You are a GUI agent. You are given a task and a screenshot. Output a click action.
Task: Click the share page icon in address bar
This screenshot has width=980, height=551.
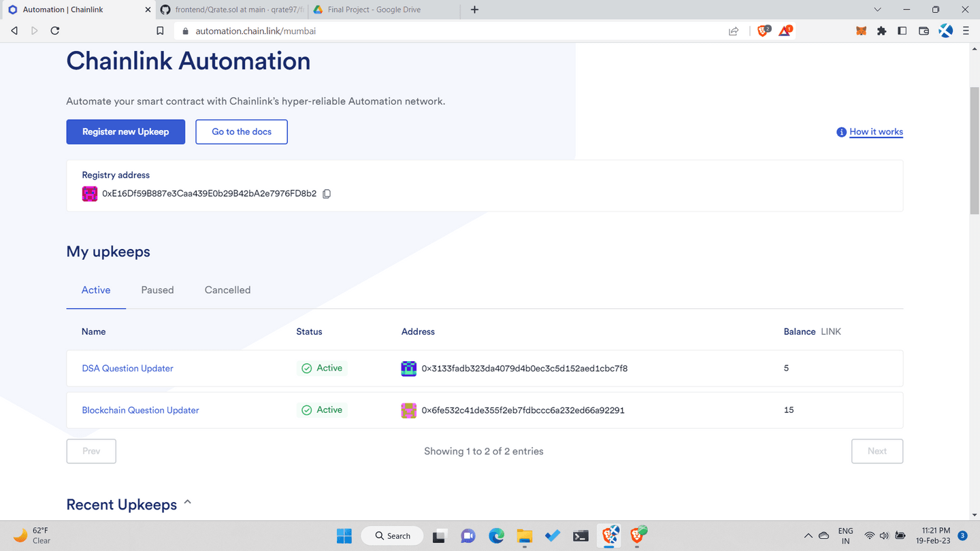(734, 31)
